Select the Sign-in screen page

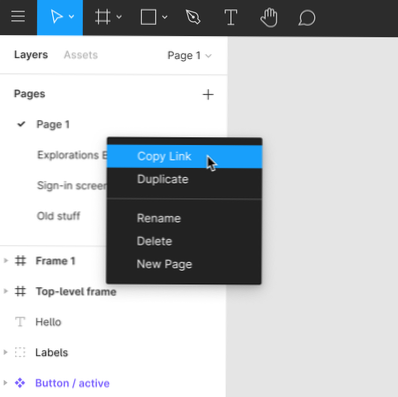tap(72, 185)
